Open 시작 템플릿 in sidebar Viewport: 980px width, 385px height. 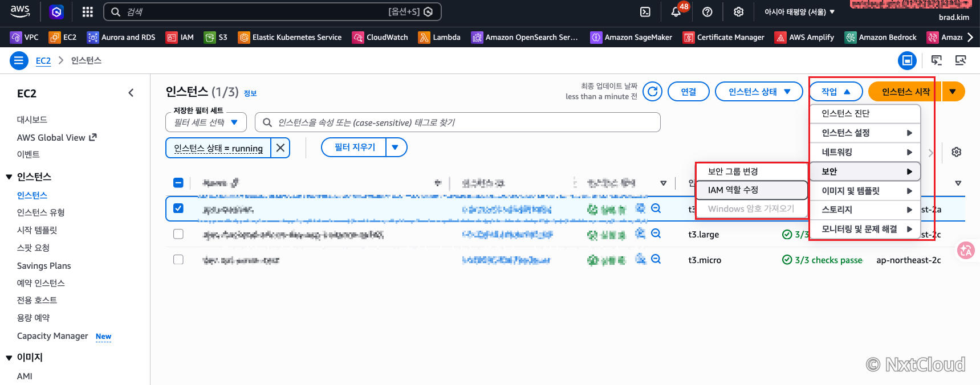[x=37, y=230]
